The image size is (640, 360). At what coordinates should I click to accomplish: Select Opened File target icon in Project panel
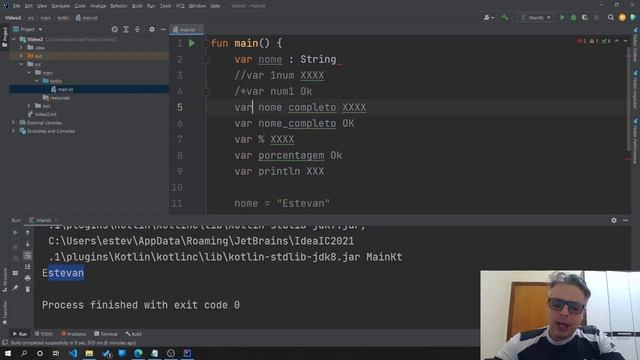click(x=115, y=29)
